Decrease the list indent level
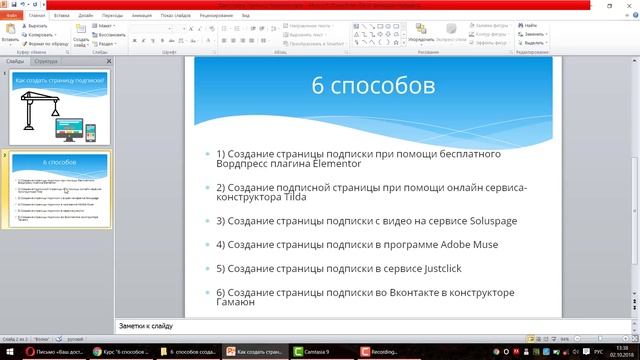This screenshot has height=360, width=640. coord(253,29)
